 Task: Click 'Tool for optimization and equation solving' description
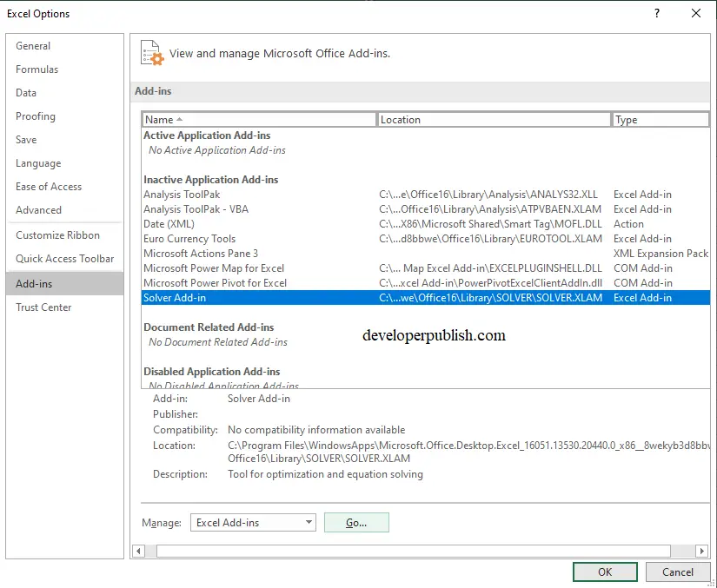coord(326,474)
